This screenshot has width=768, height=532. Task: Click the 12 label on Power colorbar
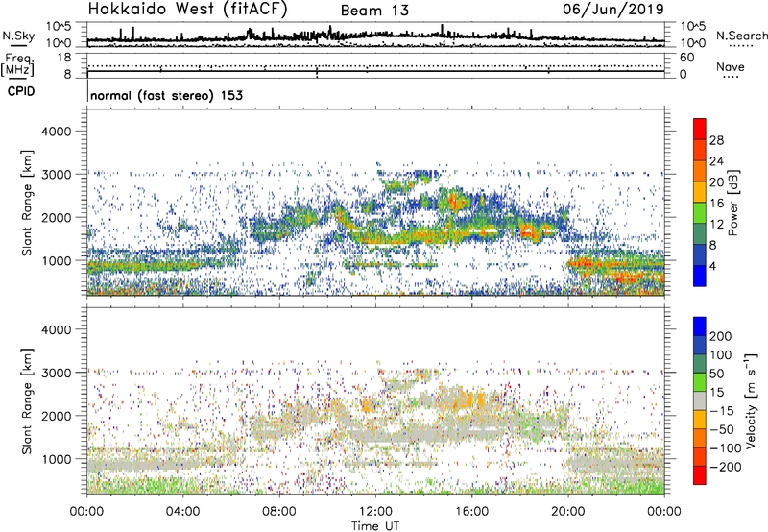pyautogui.click(x=716, y=225)
